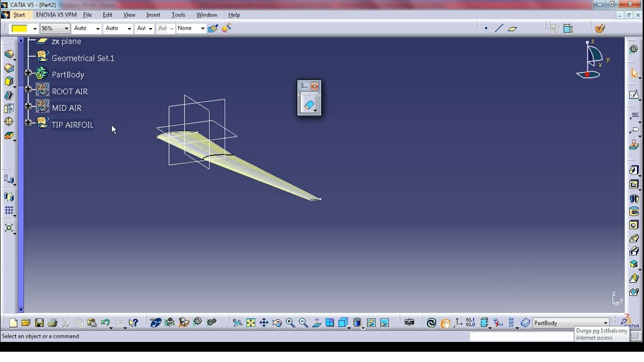Click the Painter brush icon in graphic properties
This screenshot has height=362, width=644.
point(213,29)
